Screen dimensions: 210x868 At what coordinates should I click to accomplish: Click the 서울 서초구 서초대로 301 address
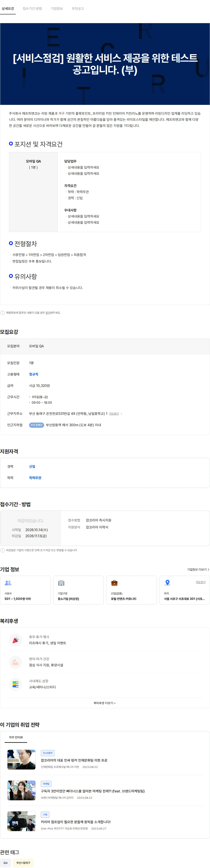pos(184,599)
